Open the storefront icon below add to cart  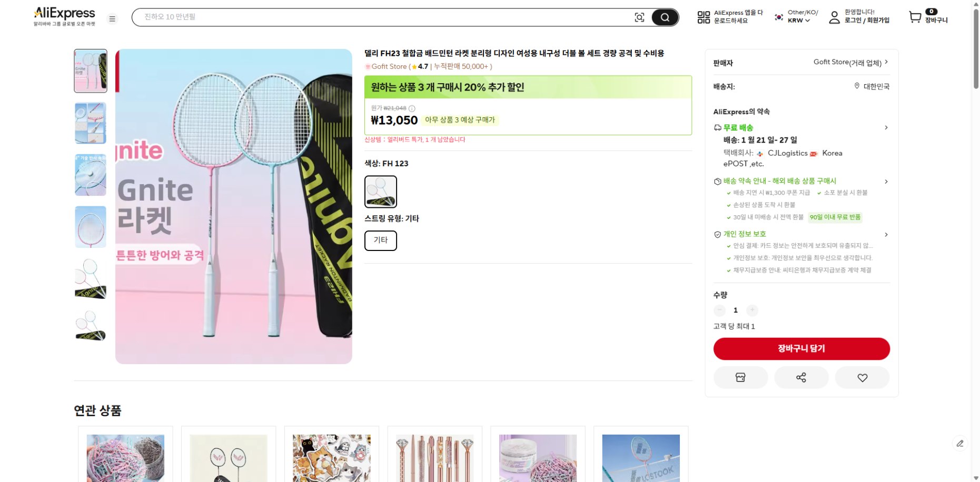click(x=740, y=377)
